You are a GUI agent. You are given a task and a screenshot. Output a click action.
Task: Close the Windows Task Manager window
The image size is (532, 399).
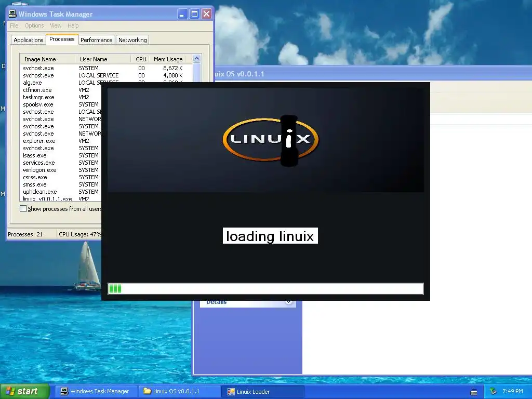coord(206,14)
